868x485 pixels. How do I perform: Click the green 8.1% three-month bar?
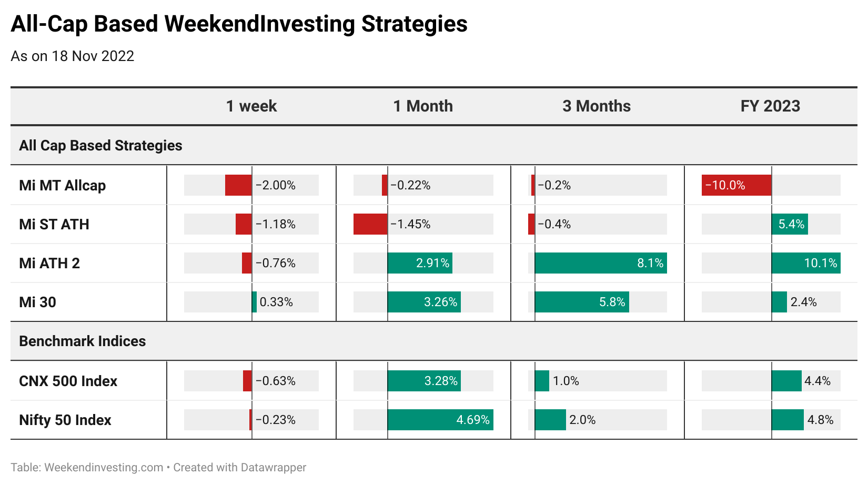click(x=601, y=263)
